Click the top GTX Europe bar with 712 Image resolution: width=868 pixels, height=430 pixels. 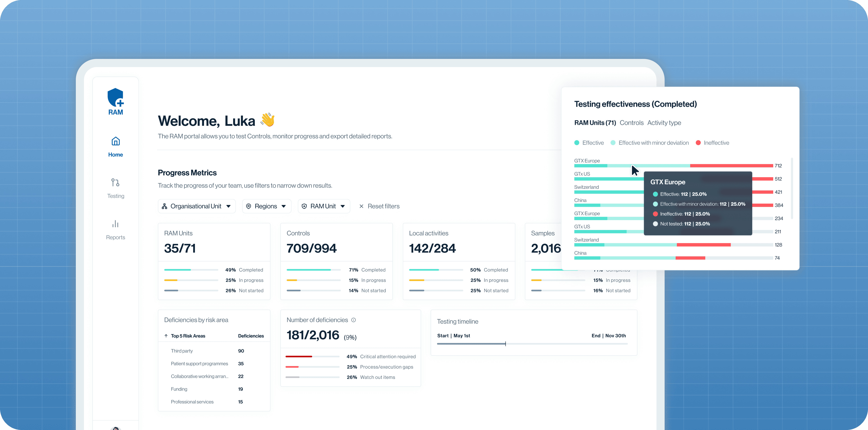673,166
